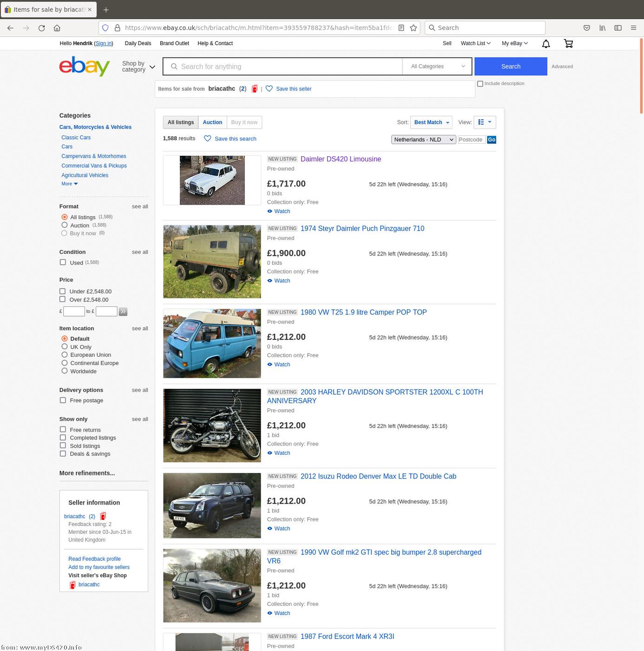
Task: Switch to the Auction tab
Action: coord(212,122)
